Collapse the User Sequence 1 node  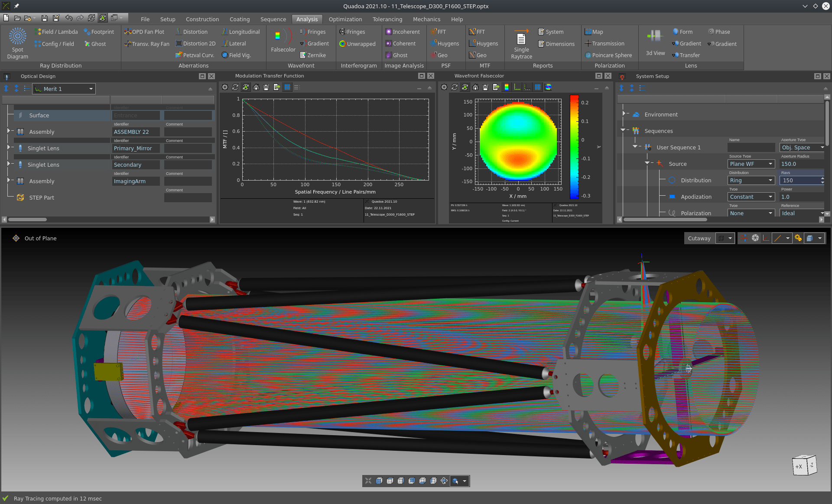click(636, 147)
